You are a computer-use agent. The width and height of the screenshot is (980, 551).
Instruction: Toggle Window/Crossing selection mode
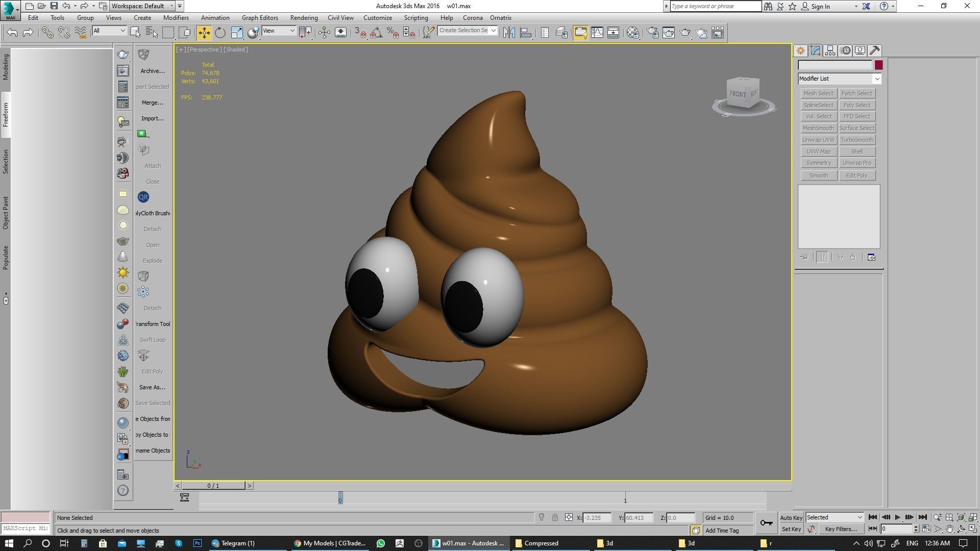(185, 33)
